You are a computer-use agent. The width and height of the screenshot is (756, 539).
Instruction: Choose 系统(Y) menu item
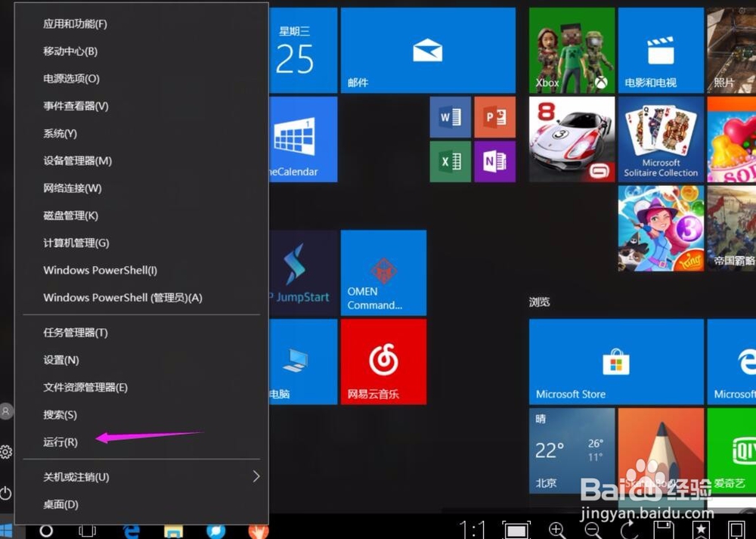pos(141,134)
